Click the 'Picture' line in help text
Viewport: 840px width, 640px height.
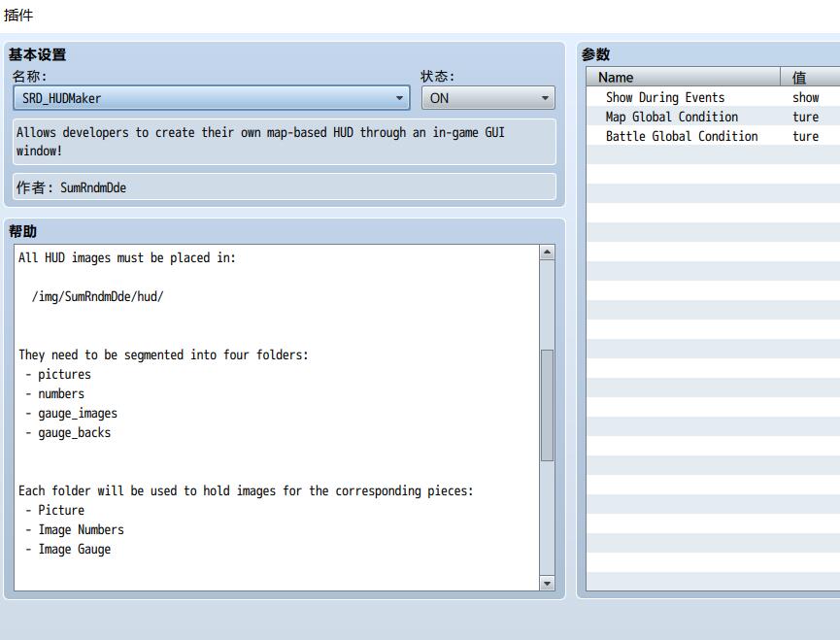tap(61, 510)
